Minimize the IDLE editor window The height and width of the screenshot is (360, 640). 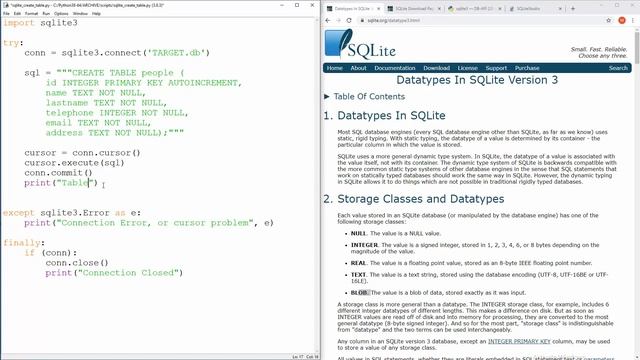282,5
